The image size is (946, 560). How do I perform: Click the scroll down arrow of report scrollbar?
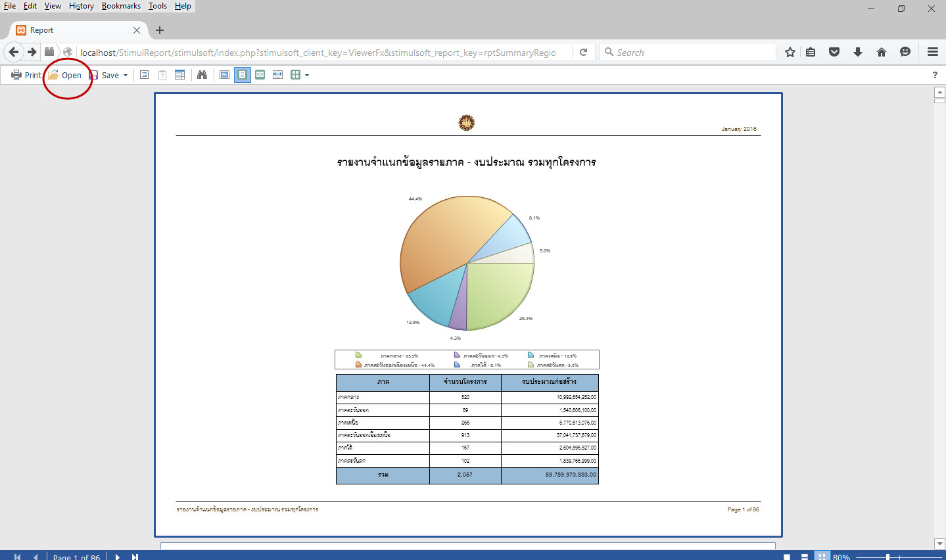point(939,544)
